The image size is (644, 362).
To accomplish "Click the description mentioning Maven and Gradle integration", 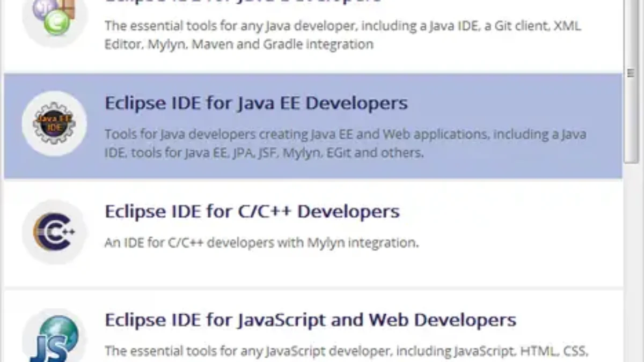I will [x=239, y=44].
